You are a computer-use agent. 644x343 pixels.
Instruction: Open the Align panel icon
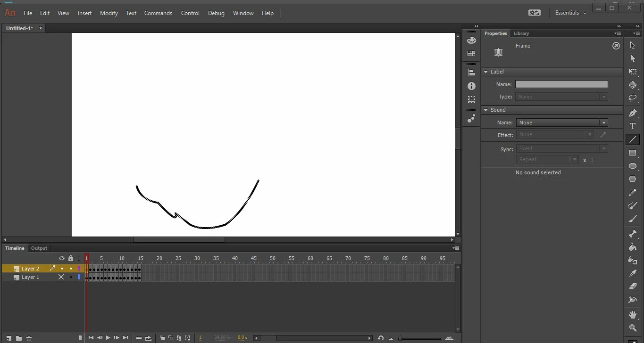(x=471, y=73)
